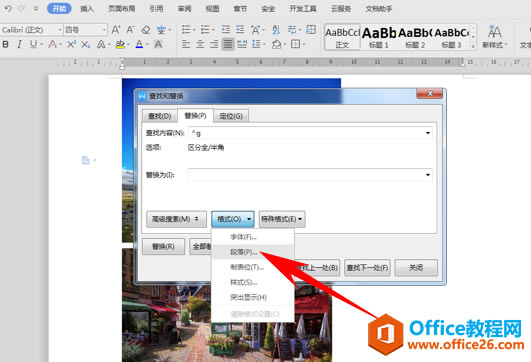Open the Cloud Services ribbon tab
Viewport: 531px width, 362px height.
tap(341, 8)
